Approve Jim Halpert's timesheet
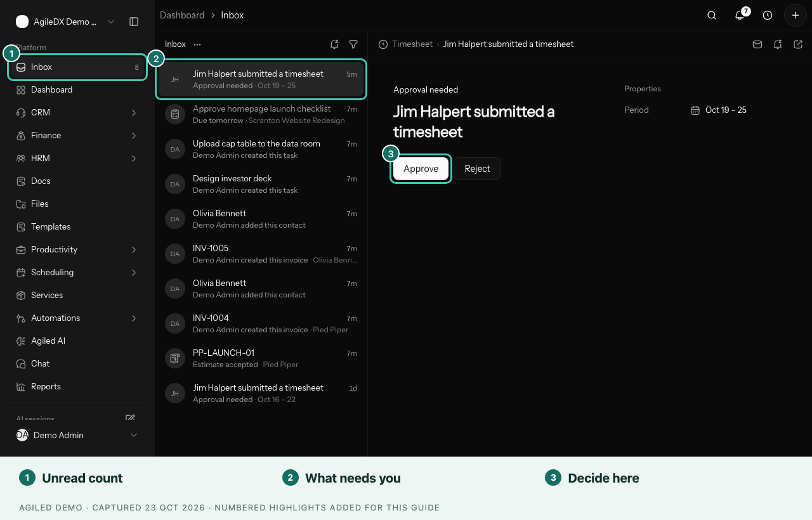The width and height of the screenshot is (812, 520). 421,169
